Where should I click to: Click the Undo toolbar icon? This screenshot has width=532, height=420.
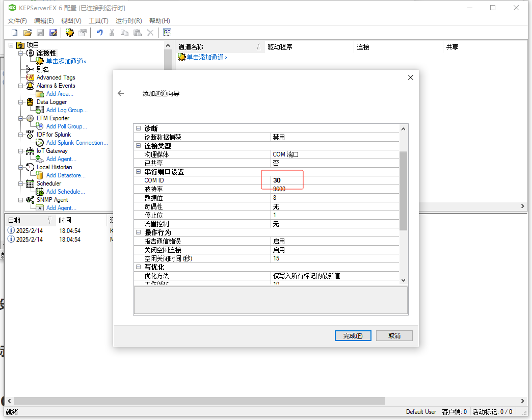(x=99, y=33)
